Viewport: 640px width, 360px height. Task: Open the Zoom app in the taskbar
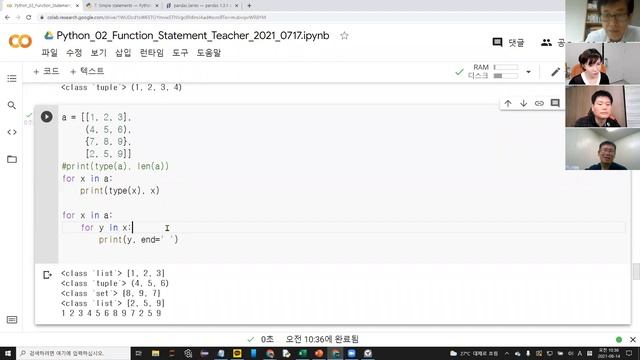coord(351,353)
